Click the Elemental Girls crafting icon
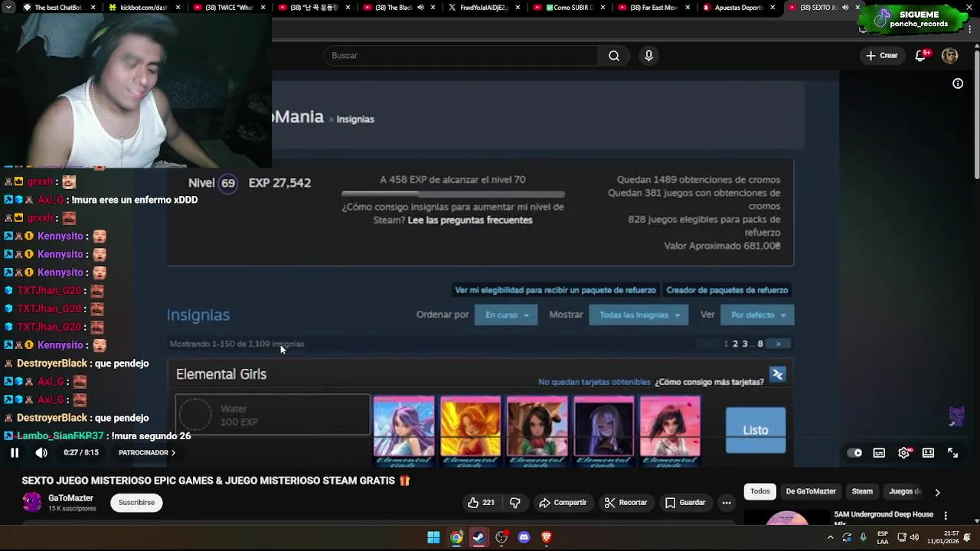 click(x=778, y=375)
